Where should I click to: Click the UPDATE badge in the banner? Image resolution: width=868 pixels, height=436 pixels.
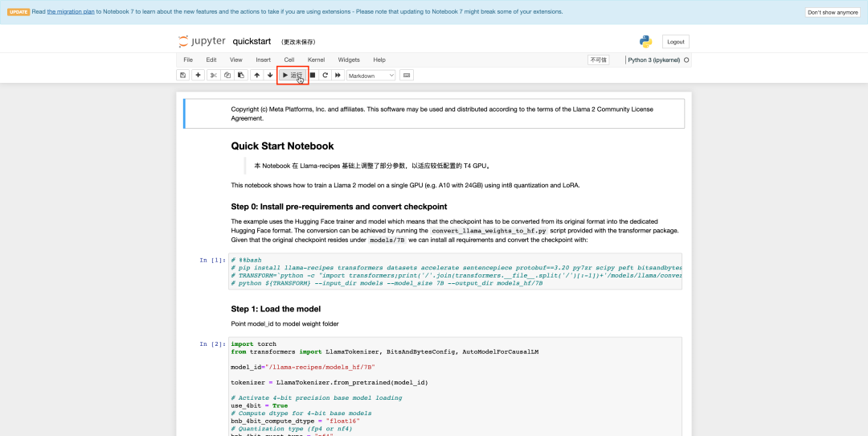coord(18,11)
